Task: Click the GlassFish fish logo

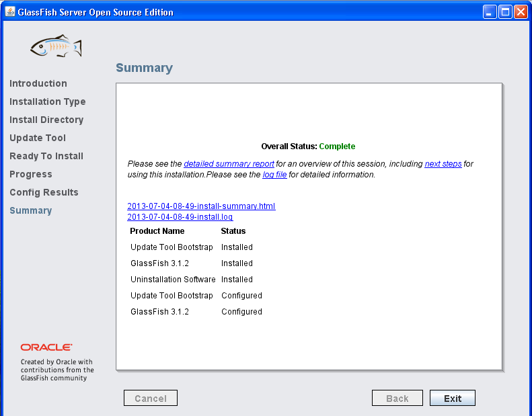Action: click(x=56, y=46)
